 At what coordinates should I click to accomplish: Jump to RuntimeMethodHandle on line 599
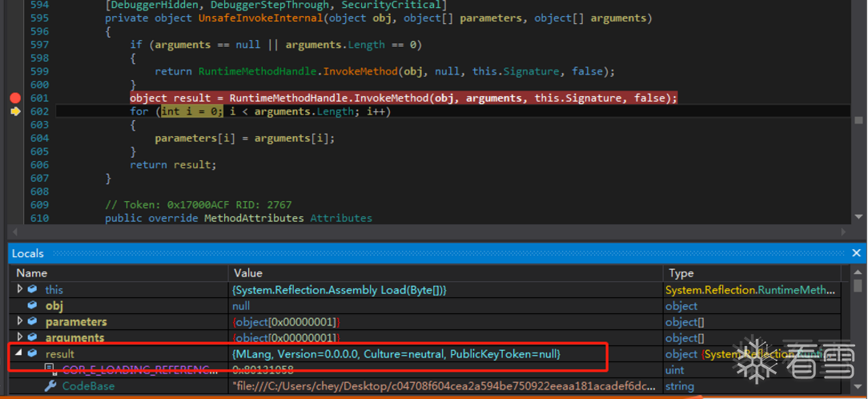tap(258, 71)
